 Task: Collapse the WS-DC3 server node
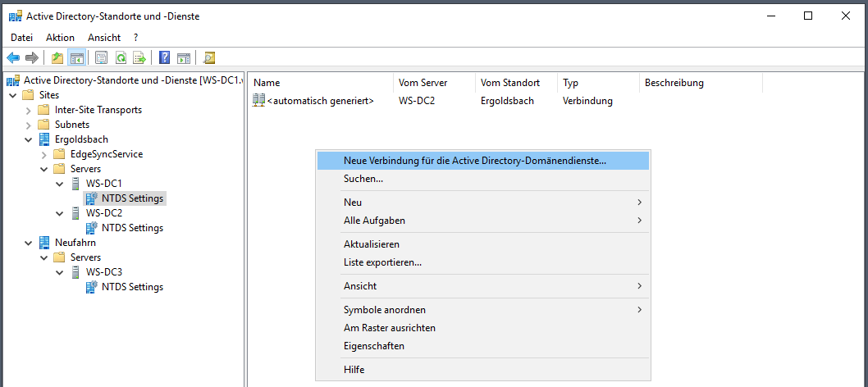tap(60, 272)
